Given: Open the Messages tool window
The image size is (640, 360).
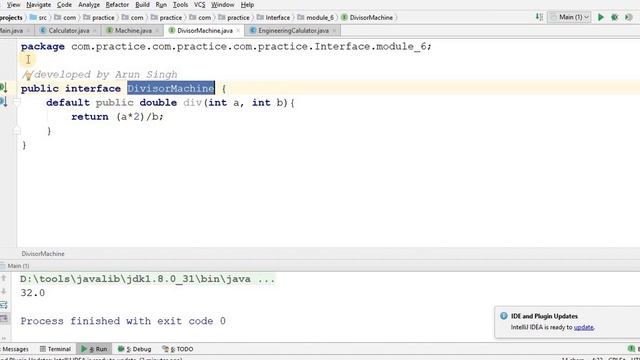Looking at the screenshot, I should click(15, 349).
